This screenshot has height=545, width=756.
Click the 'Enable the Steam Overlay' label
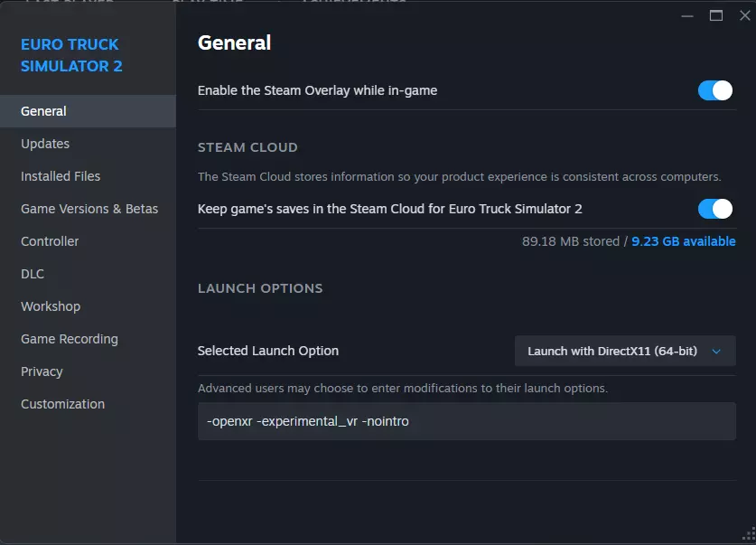click(317, 90)
